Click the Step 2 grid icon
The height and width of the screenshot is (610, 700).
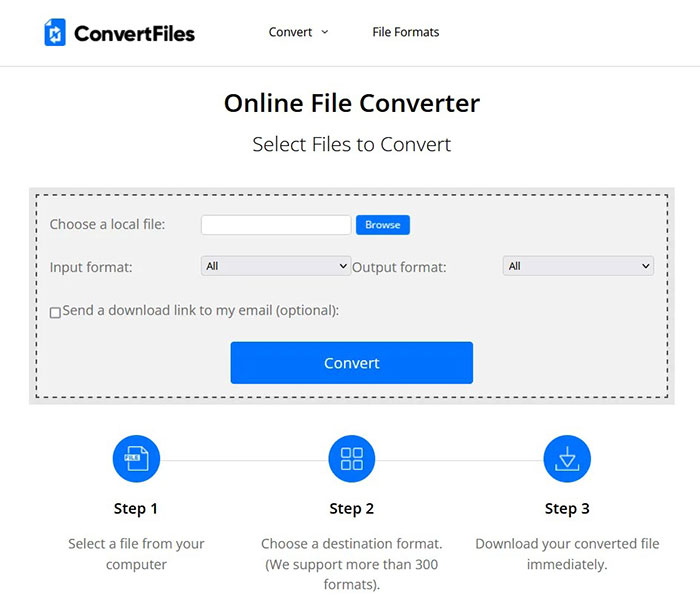(x=352, y=459)
